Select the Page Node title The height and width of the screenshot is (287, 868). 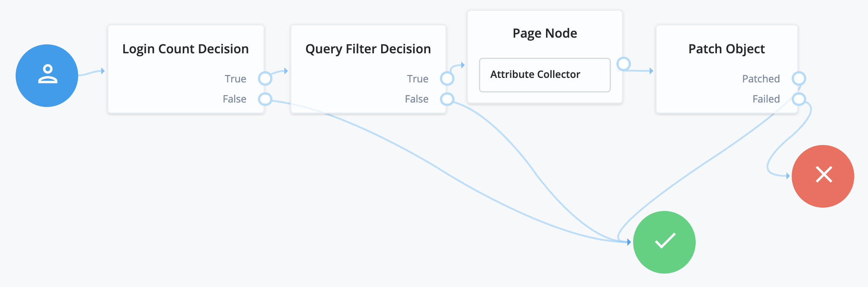click(x=545, y=33)
